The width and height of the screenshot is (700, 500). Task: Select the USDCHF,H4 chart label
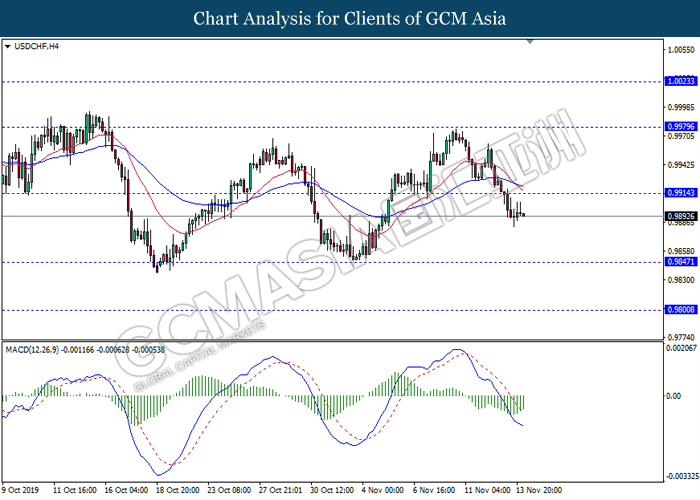coord(36,46)
